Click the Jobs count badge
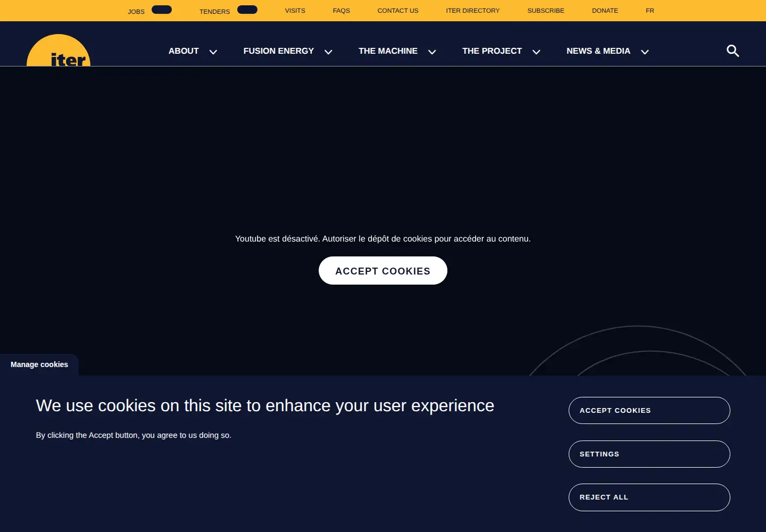The image size is (766, 532). click(x=162, y=10)
